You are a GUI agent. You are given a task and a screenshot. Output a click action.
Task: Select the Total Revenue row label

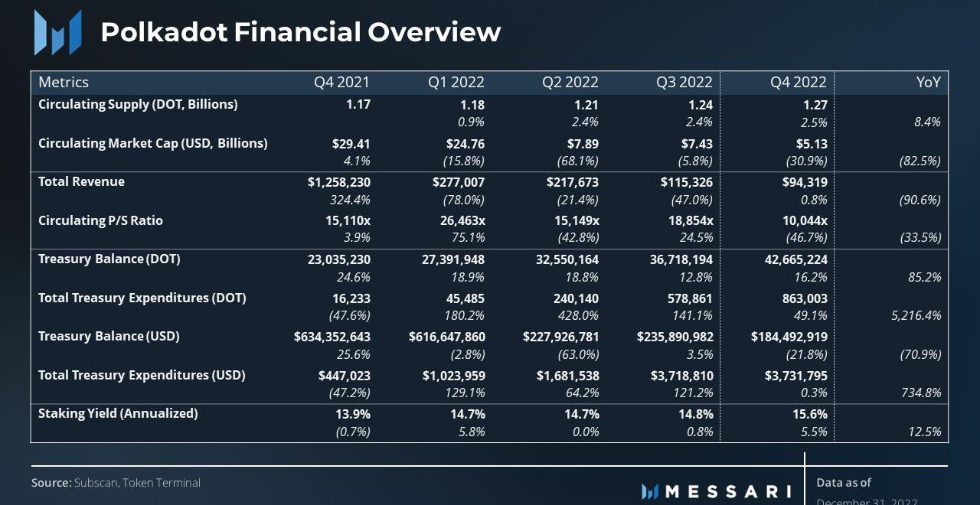pyautogui.click(x=81, y=181)
